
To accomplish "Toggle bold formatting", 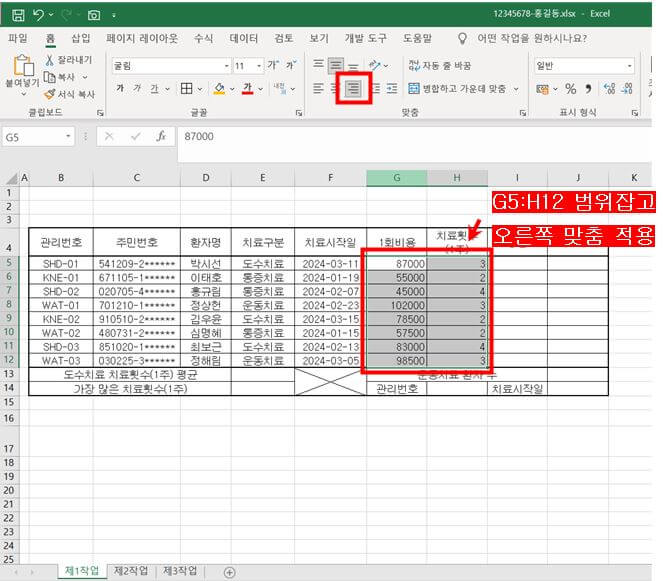I will 120,88.
